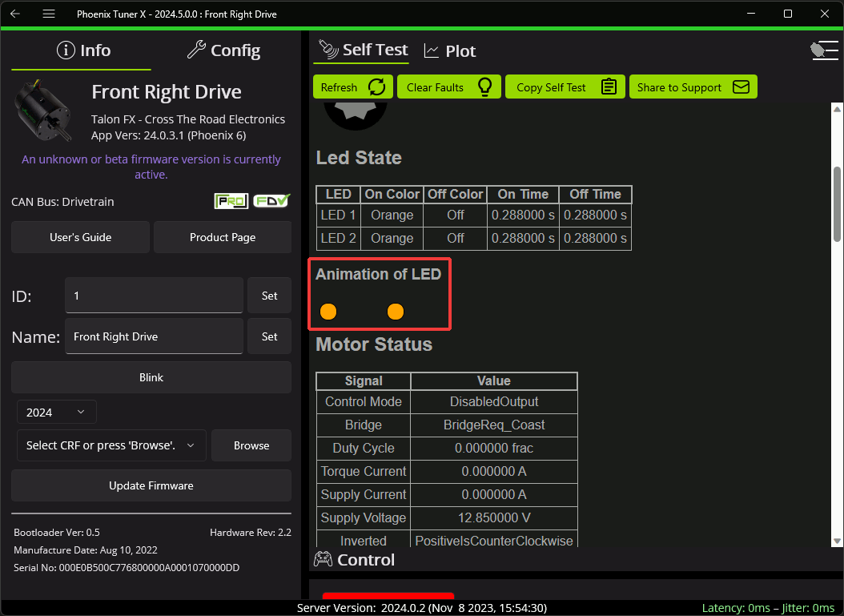Viewport: 844px width, 616px height.
Task: Click the LED 2 table cell
Action: (x=338, y=238)
